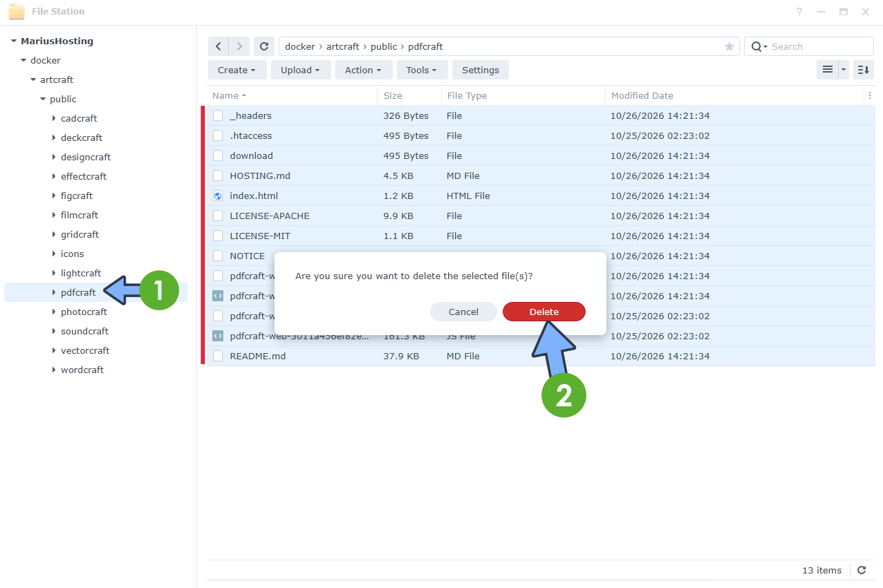Open view mode dropdown arrow

[x=844, y=70]
